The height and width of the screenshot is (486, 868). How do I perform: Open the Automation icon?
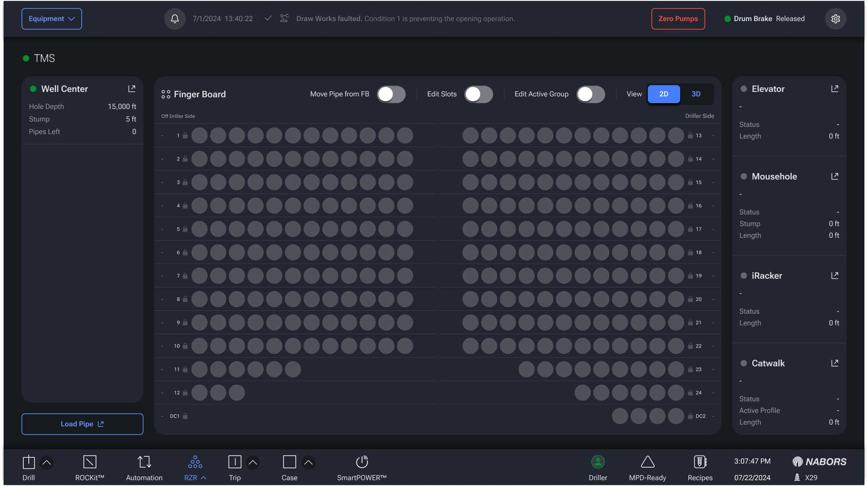[144, 462]
